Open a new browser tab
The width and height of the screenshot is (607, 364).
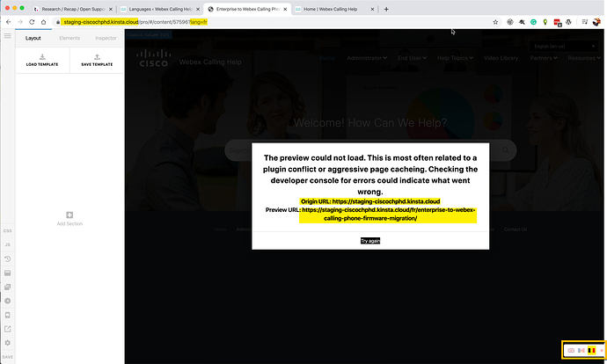point(386,9)
